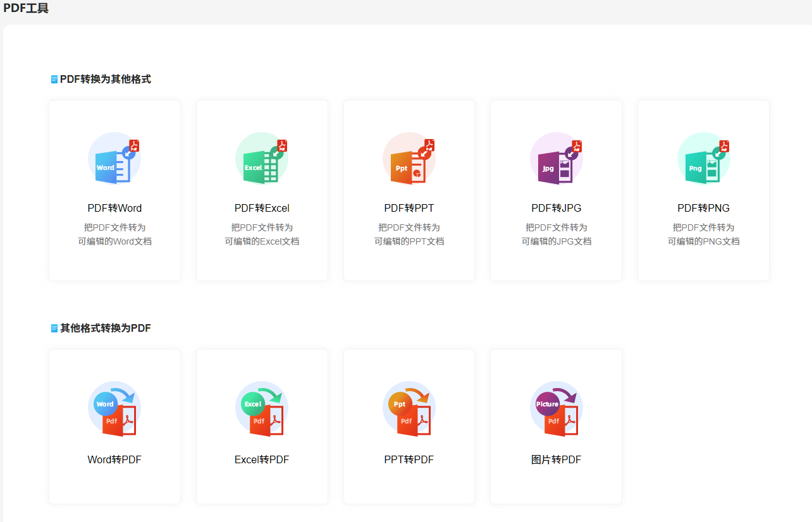
Task: Open the "PDF转Word" title link
Action: [x=114, y=208]
